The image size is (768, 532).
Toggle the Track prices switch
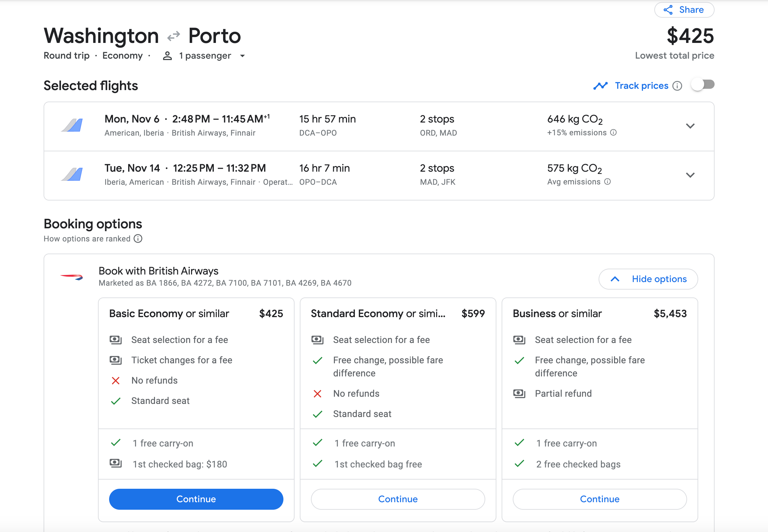point(703,85)
